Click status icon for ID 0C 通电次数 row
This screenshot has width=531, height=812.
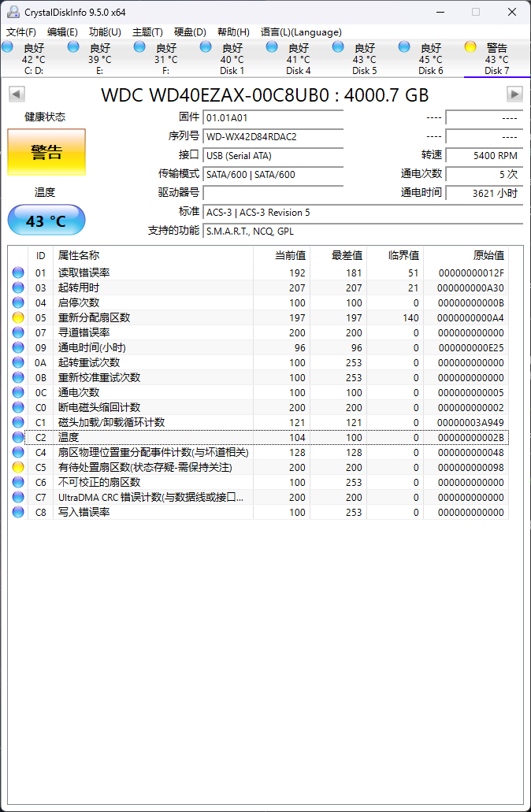(18, 392)
